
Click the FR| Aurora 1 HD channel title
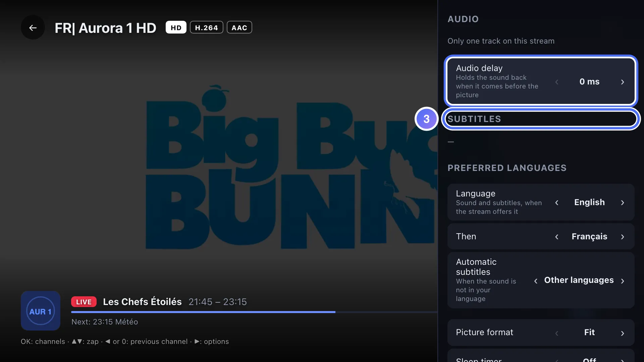coord(105,28)
